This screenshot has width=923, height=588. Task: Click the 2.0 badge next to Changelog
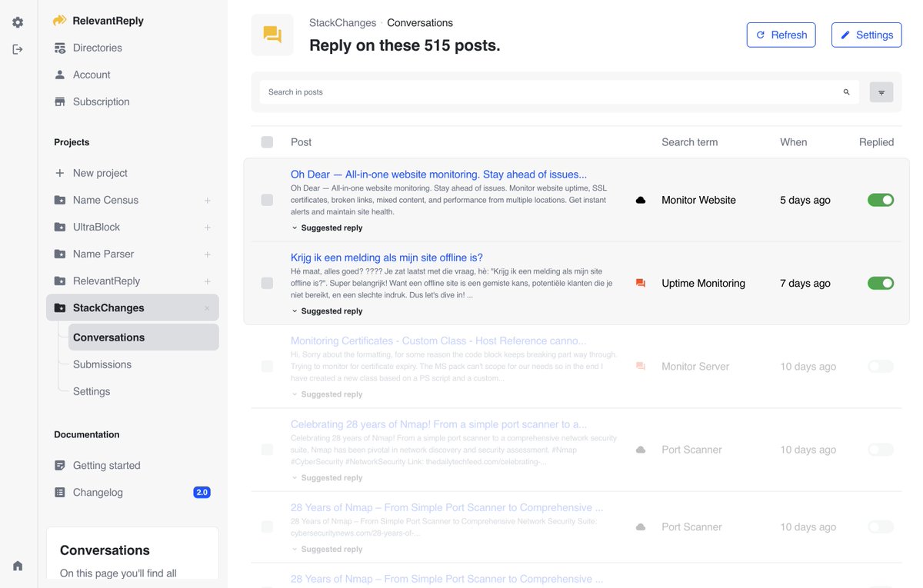[202, 493]
